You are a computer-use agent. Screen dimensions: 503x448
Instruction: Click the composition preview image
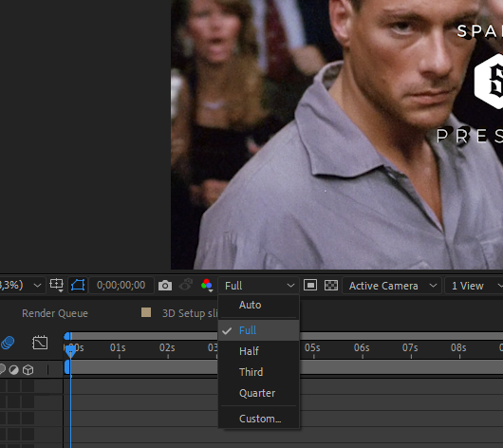pos(337,135)
